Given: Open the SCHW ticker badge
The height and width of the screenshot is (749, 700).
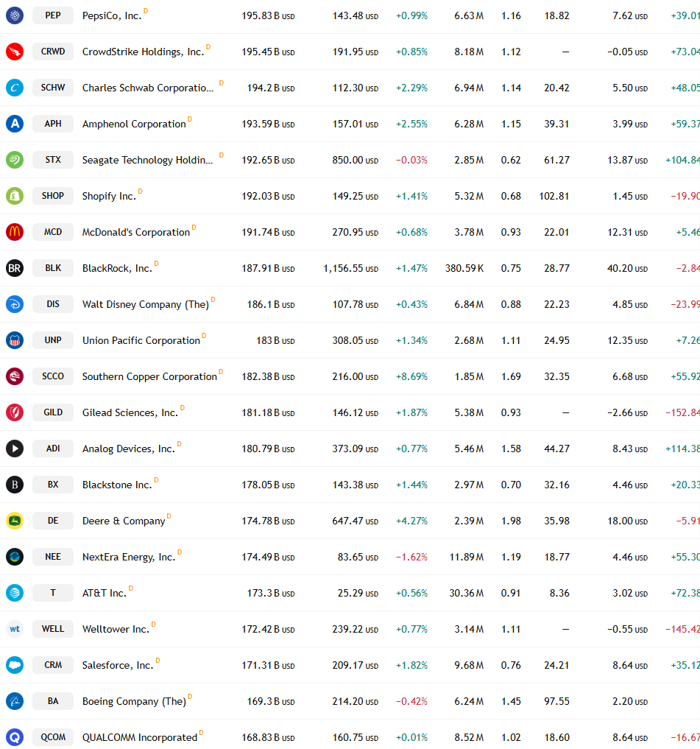Looking at the screenshot, I should (x=53, y=88).
